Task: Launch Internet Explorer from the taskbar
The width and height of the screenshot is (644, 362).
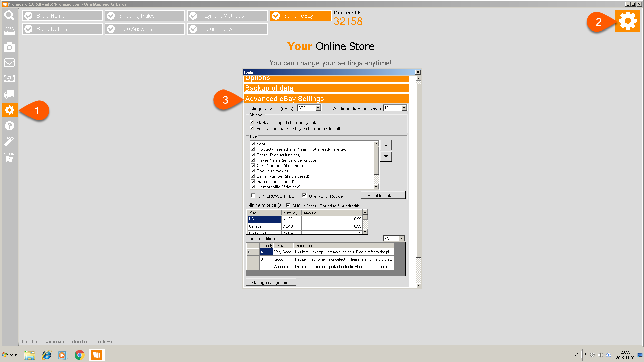Action: tap(46, 355)
